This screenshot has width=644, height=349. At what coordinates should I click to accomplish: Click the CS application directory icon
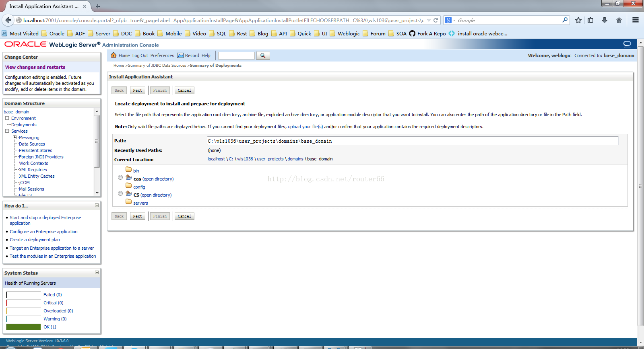[129, 193]
